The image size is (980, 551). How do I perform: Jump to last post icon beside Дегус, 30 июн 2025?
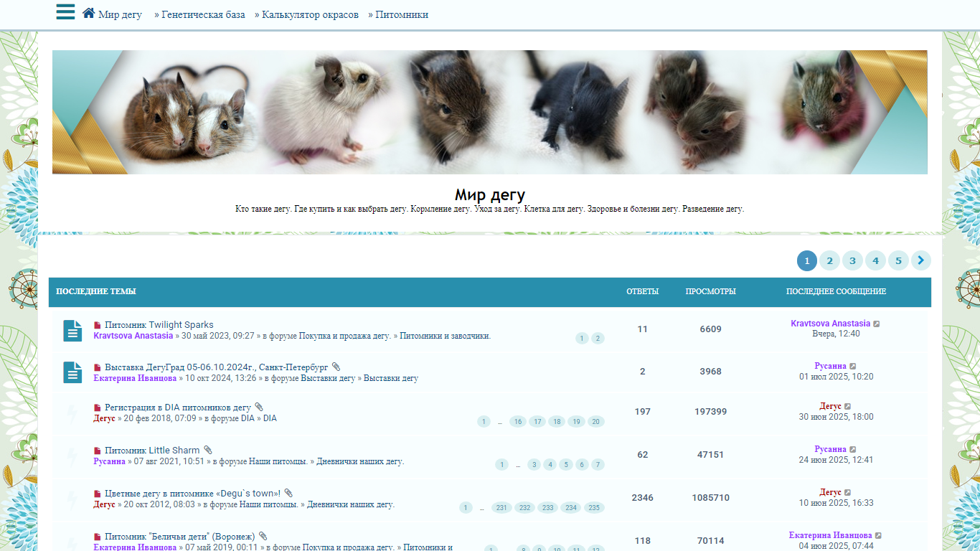coord(848,407)
